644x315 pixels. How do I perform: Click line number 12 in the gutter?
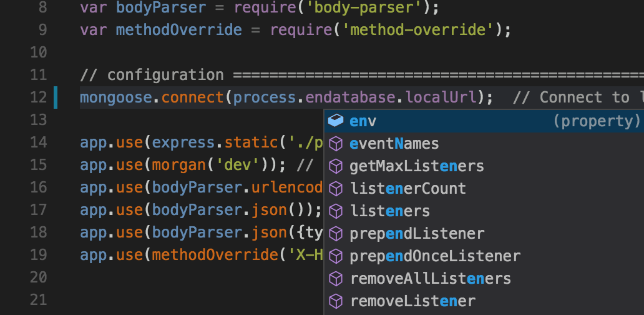pyautogui.click(x=38, y=97)
